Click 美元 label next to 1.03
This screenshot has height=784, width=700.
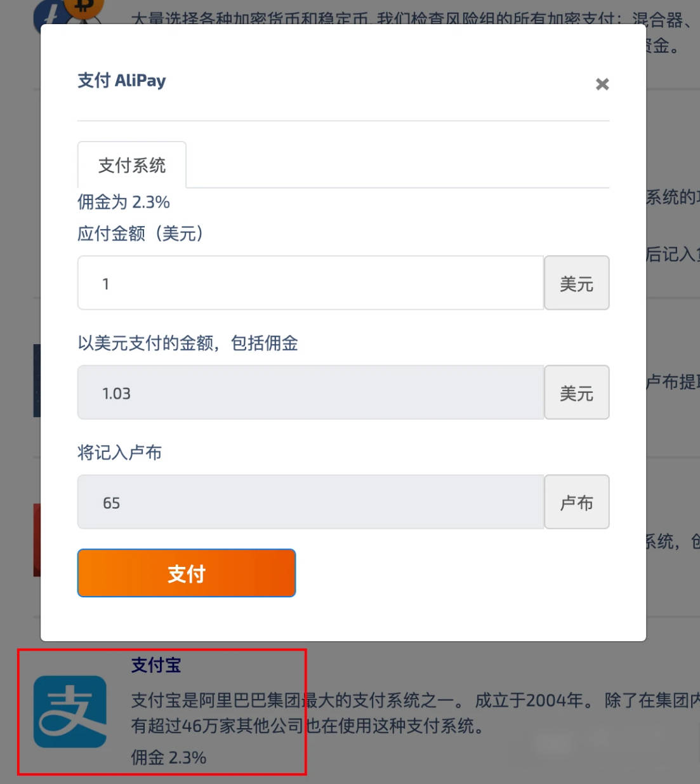(x=576, y=393)
